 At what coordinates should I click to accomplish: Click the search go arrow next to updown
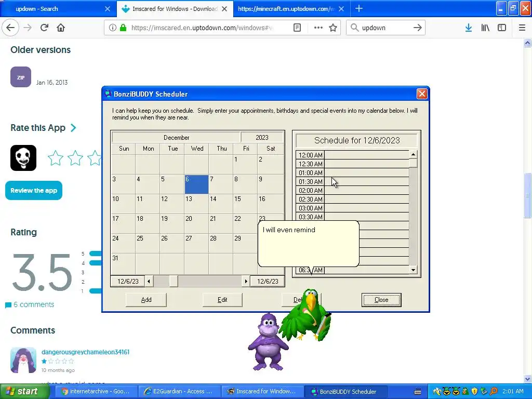[417, 28]
